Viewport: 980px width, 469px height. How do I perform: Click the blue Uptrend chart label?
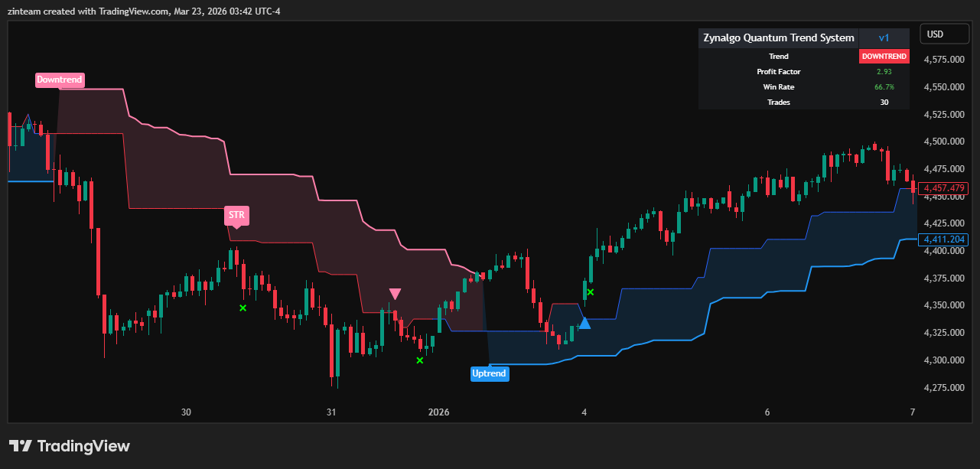[489, 373]
